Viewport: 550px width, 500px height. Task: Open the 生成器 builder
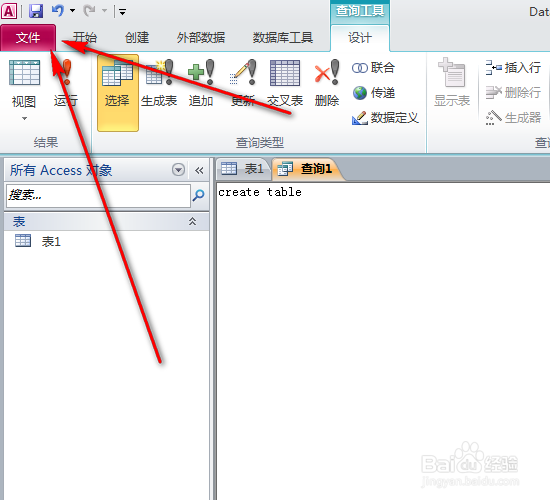pos(513,118)
